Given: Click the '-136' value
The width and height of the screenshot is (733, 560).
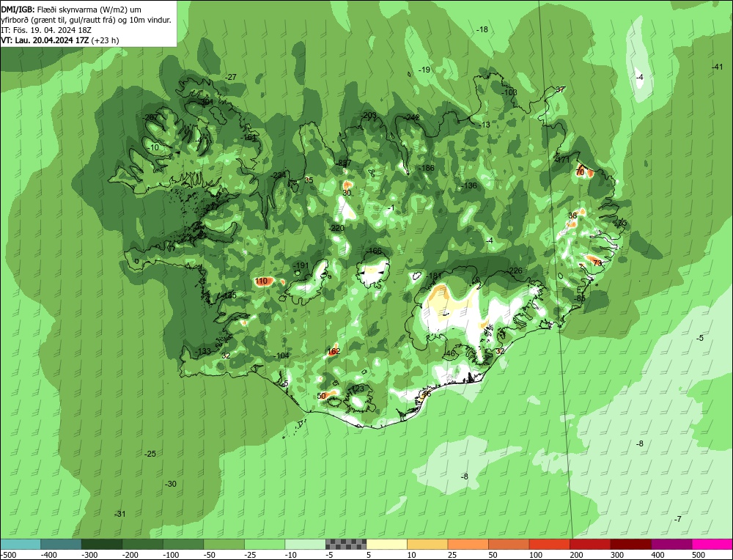Looking at the screenshot, I should point(469,185).
